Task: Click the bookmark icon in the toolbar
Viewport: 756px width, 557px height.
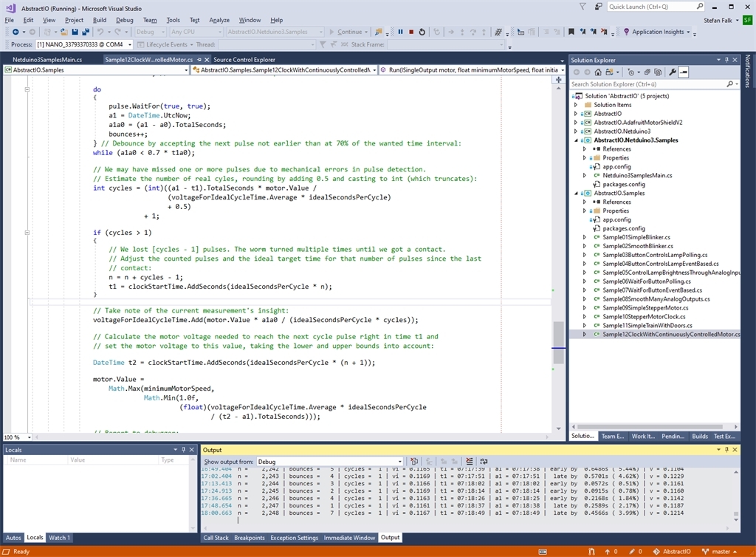Action: coord(571,32)
